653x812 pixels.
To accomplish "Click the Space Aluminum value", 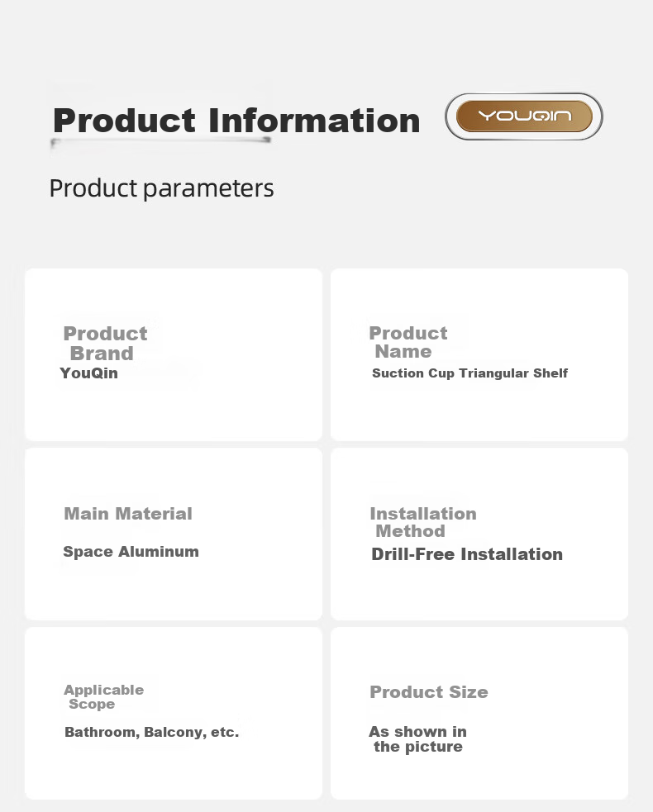I will [131, 552].
